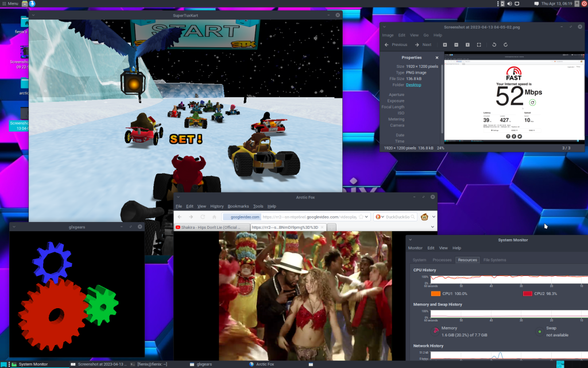
Task: Rotate image clockwise in image viewer
Action: (505, 45)
